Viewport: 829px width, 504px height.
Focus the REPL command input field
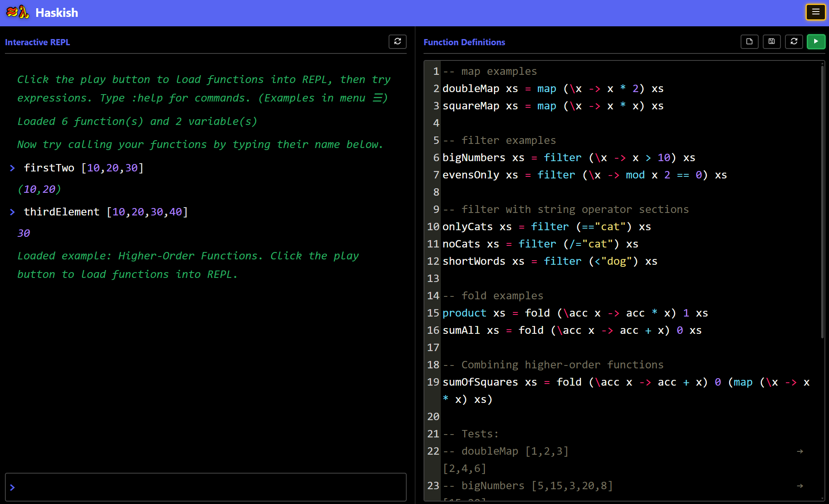click(206, 487)
